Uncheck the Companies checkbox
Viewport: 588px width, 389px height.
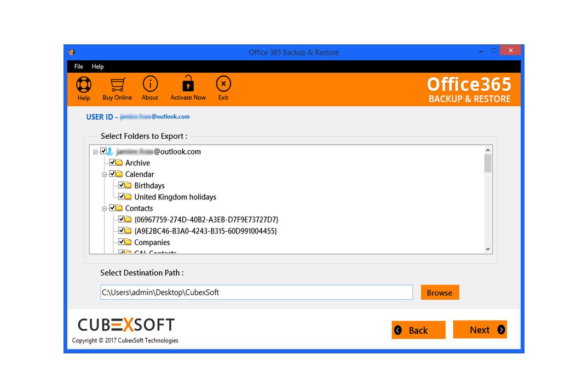(122, 242)
